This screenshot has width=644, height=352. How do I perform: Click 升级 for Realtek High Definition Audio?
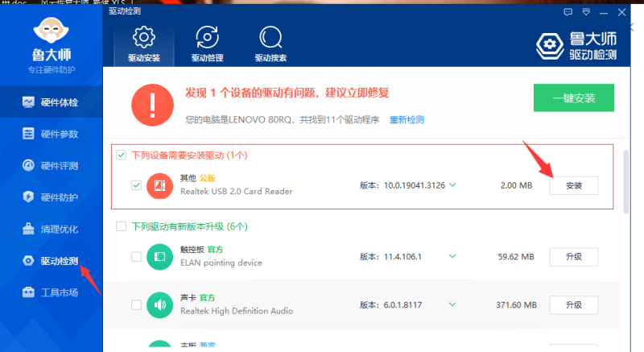[x=574, y=304]
